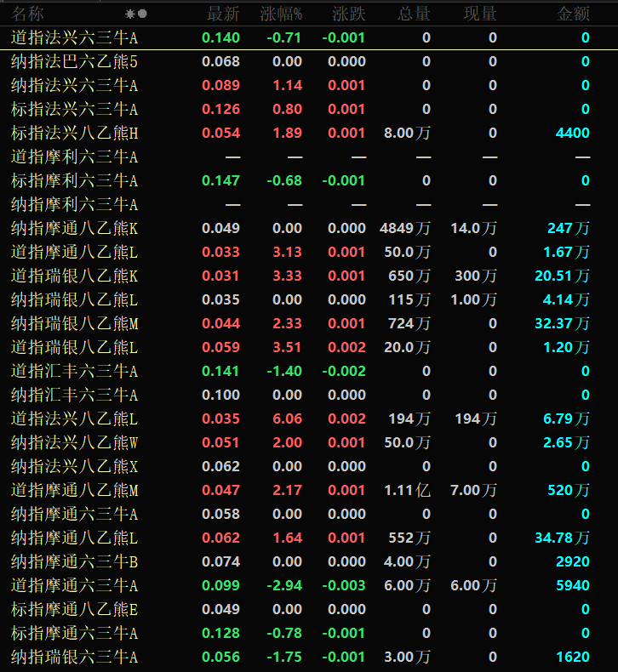Click amount 5940 of 道指摩通六三牛A
The height and width of the screenshot is (672, 618).
573,585
